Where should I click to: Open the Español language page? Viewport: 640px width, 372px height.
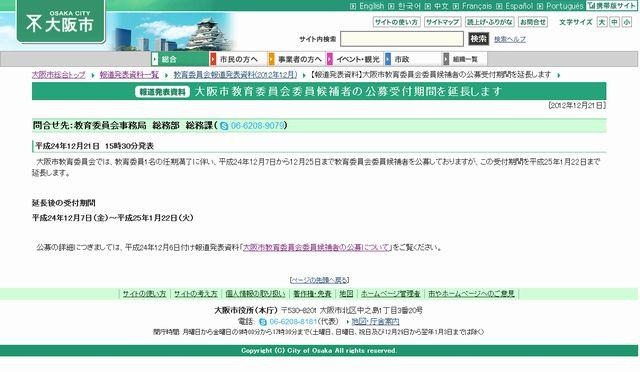pyautogui.click(x=519, y=6)
